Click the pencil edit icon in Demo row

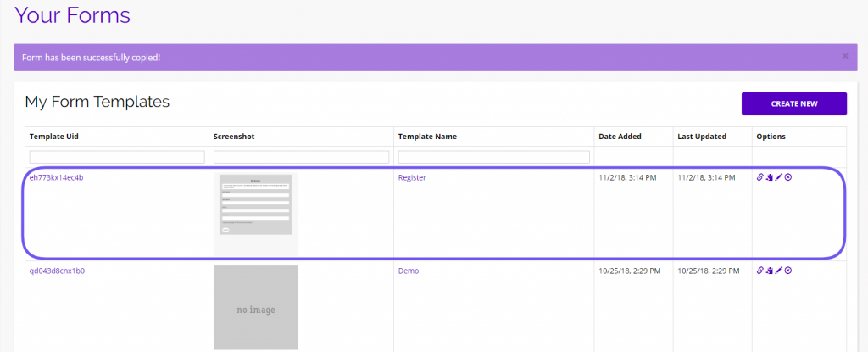(779, 271)
